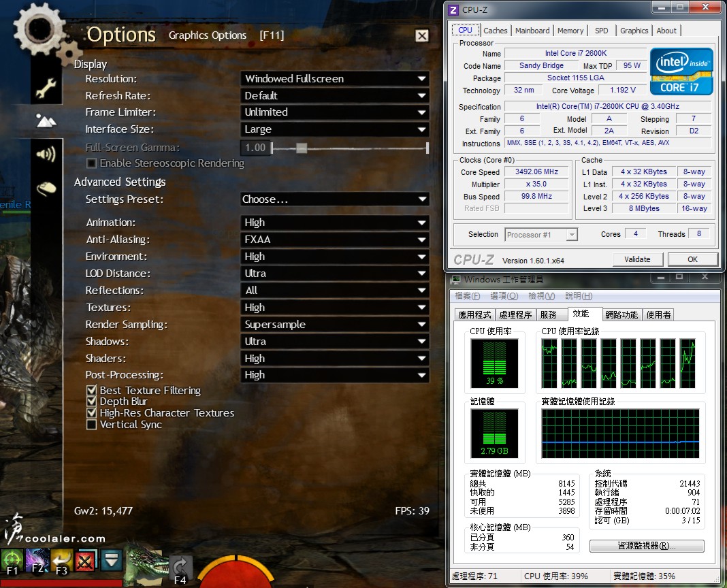Switch to CPU-Z Memory tab

pos(570,31)
